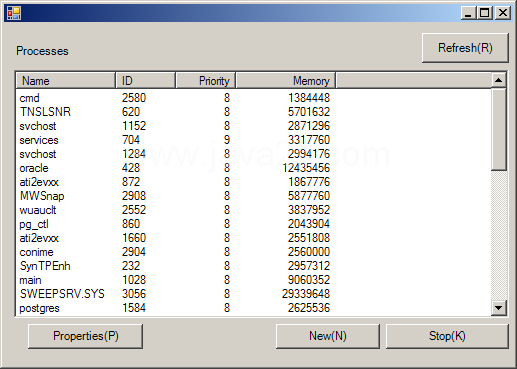Click memory value 2625536
Image resolution: width=517 pixels, height=369 pixels.
309,308
